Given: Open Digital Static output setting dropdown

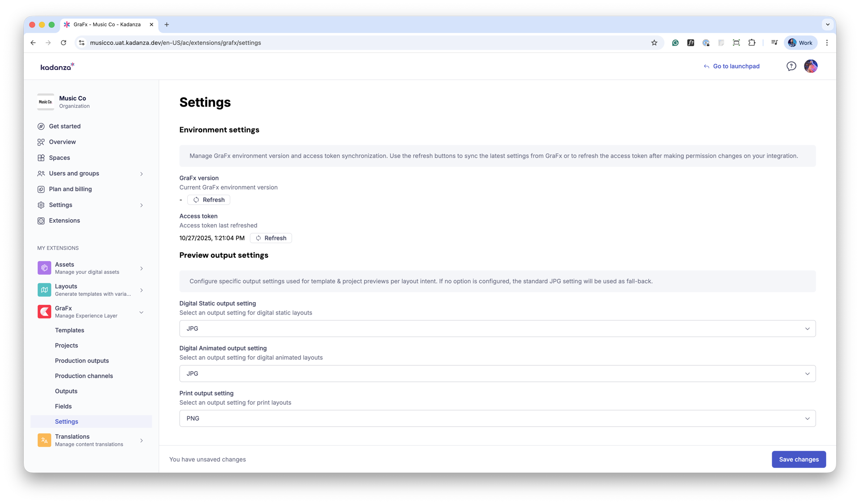Looking at the screenshot, I should click(x=497, y=329).
